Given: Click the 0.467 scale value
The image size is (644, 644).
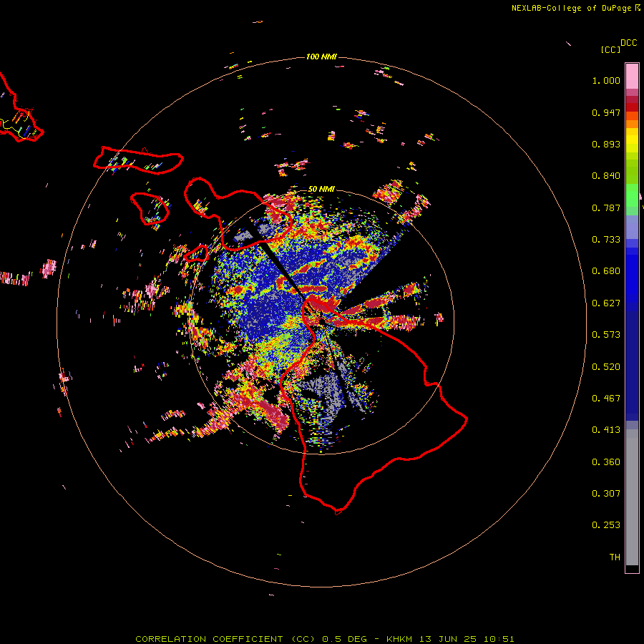Looking at the screenshot, I should click(x=606, y=399).
